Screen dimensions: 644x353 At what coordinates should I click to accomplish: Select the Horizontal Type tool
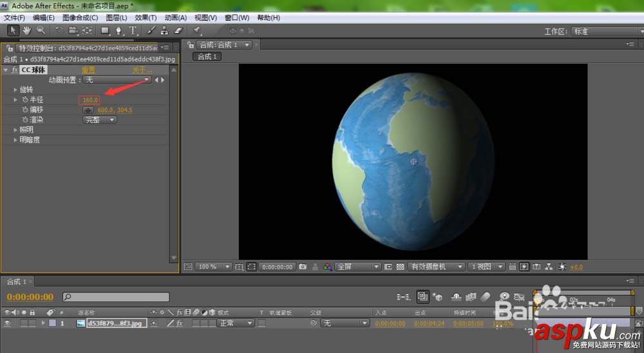[x=133, y=30]
